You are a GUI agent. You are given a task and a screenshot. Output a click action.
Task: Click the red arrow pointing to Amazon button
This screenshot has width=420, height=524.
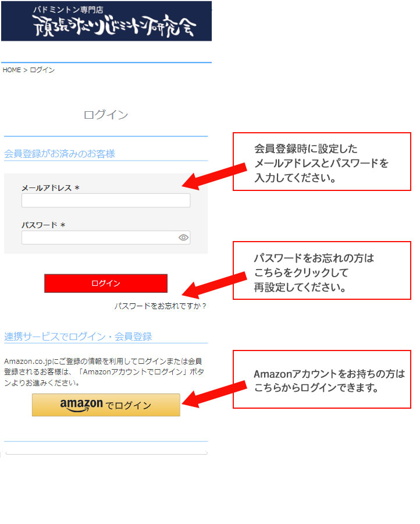coord(214,394)
